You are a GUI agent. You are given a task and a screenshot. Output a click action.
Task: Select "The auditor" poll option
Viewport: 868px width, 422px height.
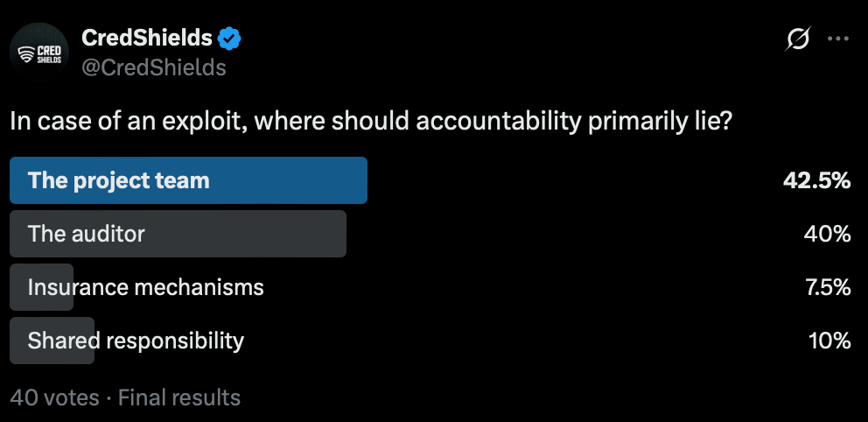pos(87,234)
